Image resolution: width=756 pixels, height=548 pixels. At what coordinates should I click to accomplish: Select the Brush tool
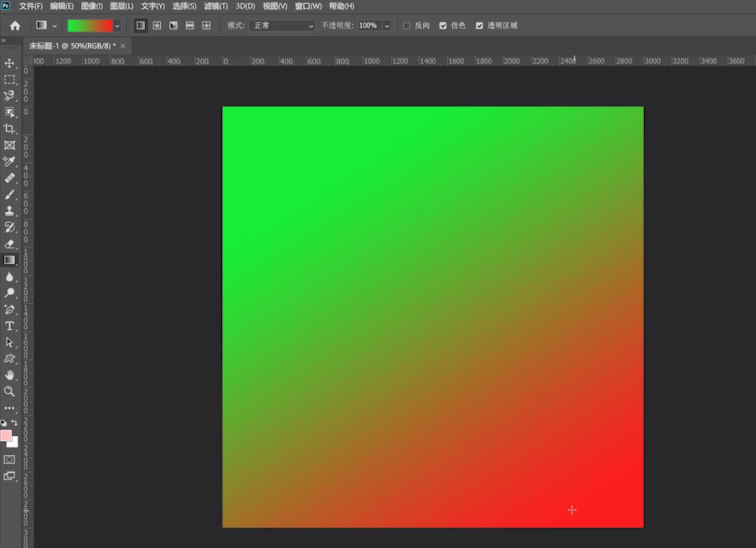click(9, 194)
